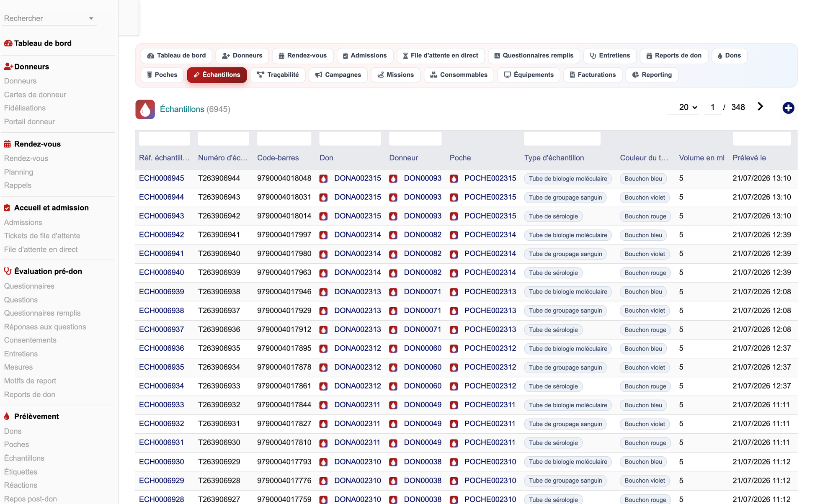The height and width of the screenshot is (504, 815).
Task: Click the Prélevé le filter field
Action: click(x=762, y=139)
